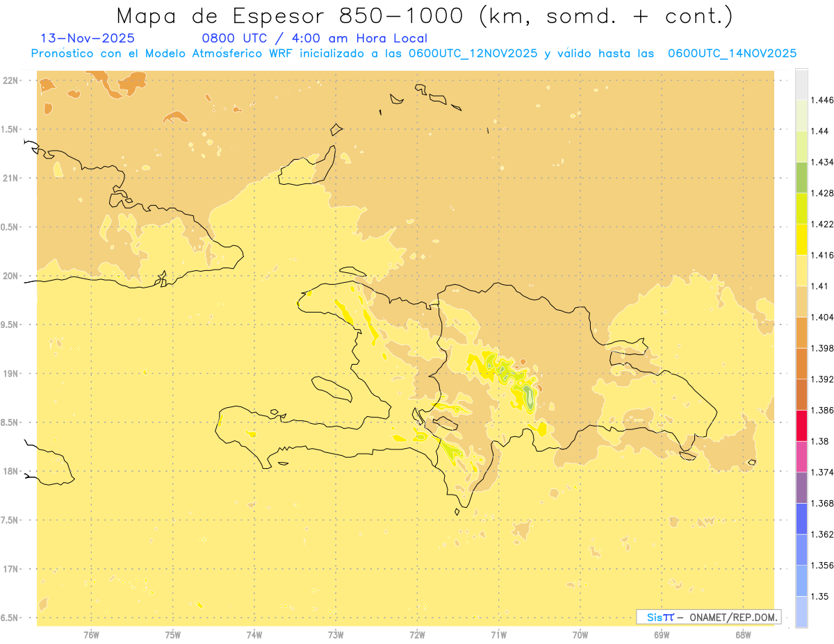Click the '76W' longitude axis label
The height and width of the screenshot is (644, 834).
(91, 635)
